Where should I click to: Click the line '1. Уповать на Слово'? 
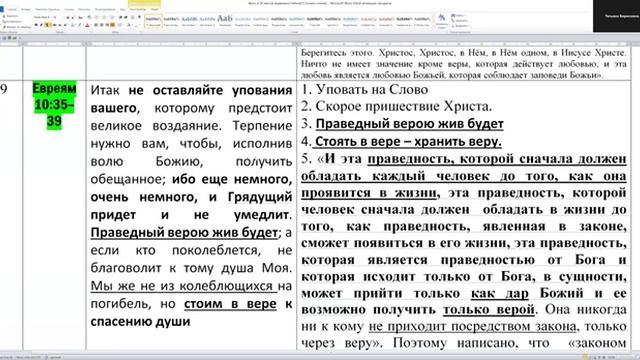365,89
